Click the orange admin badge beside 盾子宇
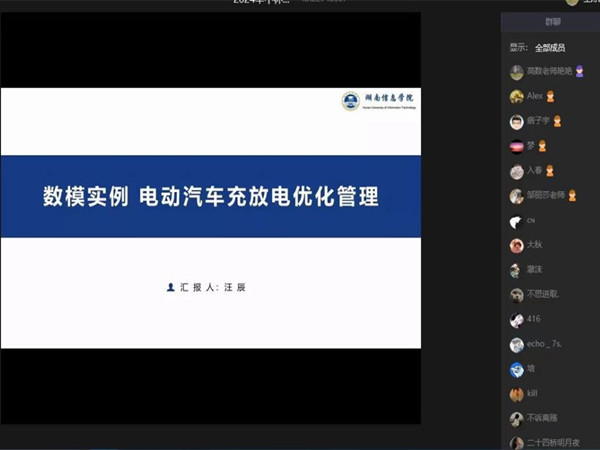The height and width of the screenshot is (450, 600). (557, 121)
